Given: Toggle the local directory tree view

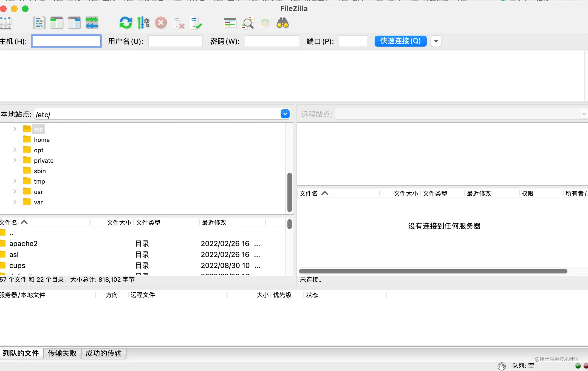Looking at the screenshot, I should coord(57,23).
